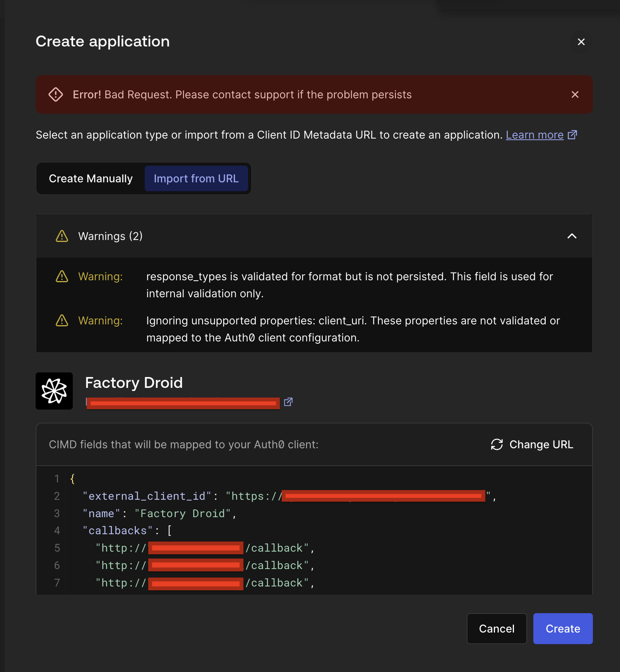Select the Import from URL tab
Screen dimensions: 620x672
tap(196, 178)
